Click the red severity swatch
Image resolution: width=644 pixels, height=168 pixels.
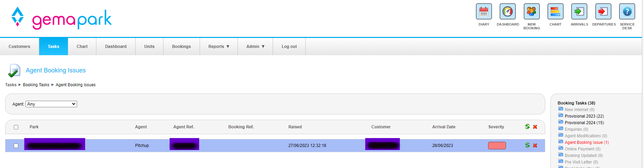pyautogui.click(x=497, y=146)
